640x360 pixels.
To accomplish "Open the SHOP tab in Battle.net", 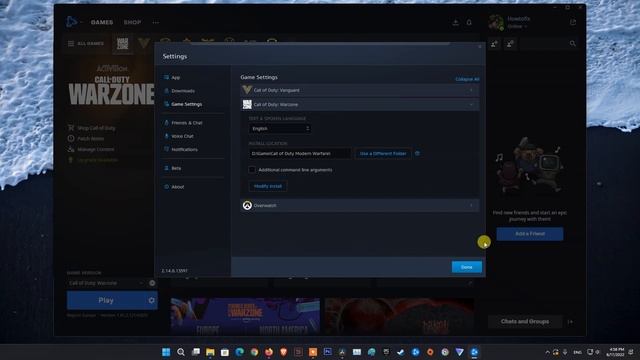I will tap(132, 22).
